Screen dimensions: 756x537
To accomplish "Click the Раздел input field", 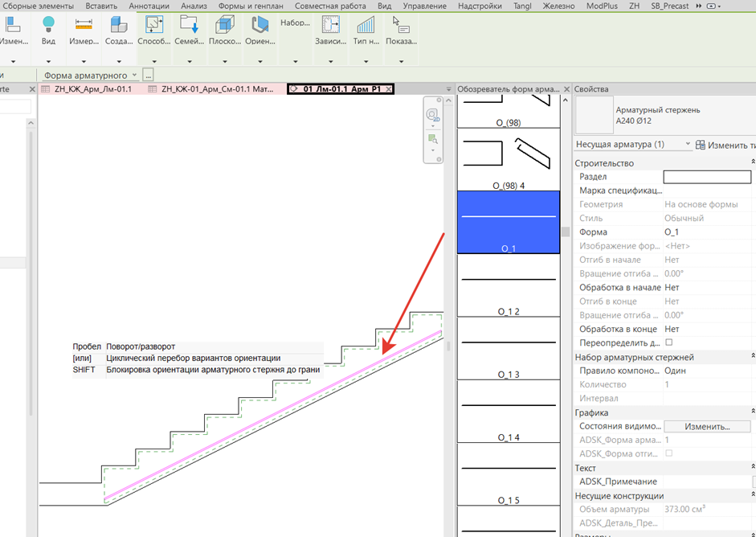I will click(707, 177).
